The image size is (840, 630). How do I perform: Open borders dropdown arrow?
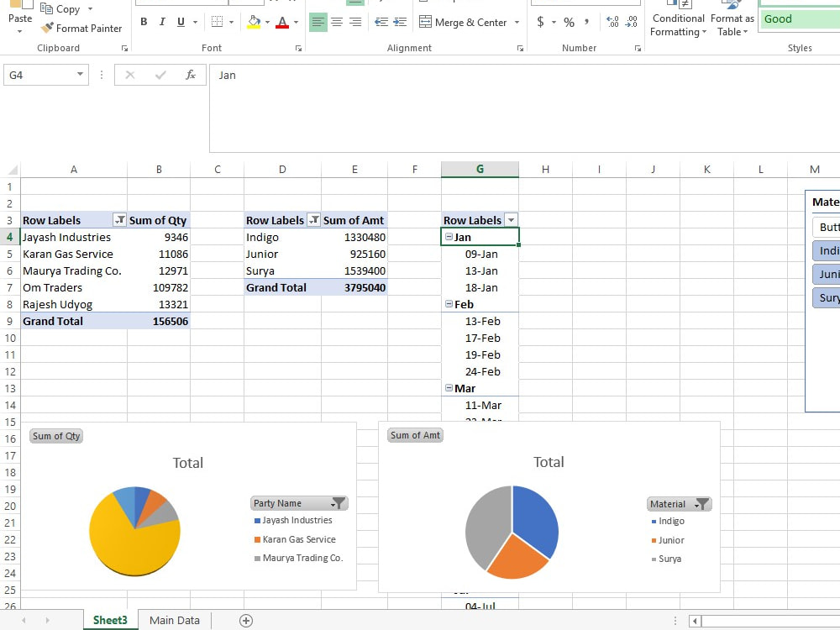[232, 22]
